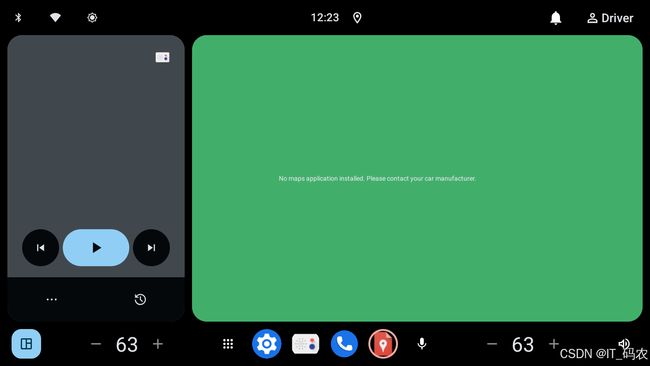Launch the Settings gear app
The width and height of the screenshot is (650, 366).
(267, 344)
